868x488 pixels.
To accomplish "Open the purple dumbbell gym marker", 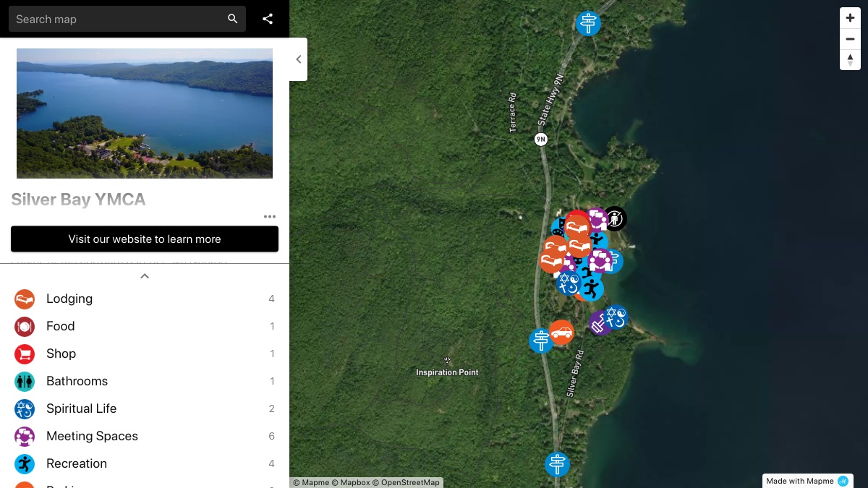I will point(599,325).
